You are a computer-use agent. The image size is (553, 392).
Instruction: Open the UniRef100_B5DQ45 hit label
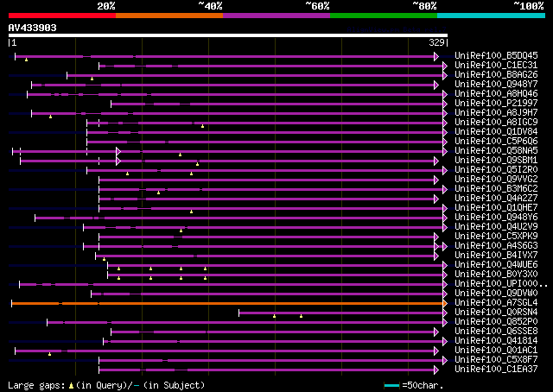coord(496,56)
